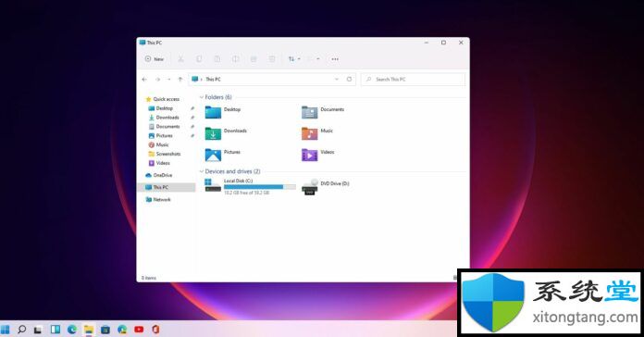
Task: Open YouTube icon on taskbar
Action: (139, 330)
